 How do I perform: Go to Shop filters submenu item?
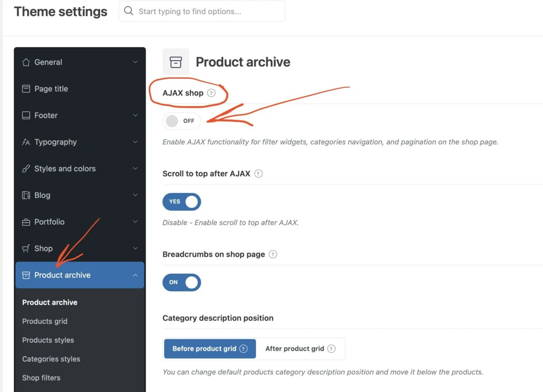(41, 378)
